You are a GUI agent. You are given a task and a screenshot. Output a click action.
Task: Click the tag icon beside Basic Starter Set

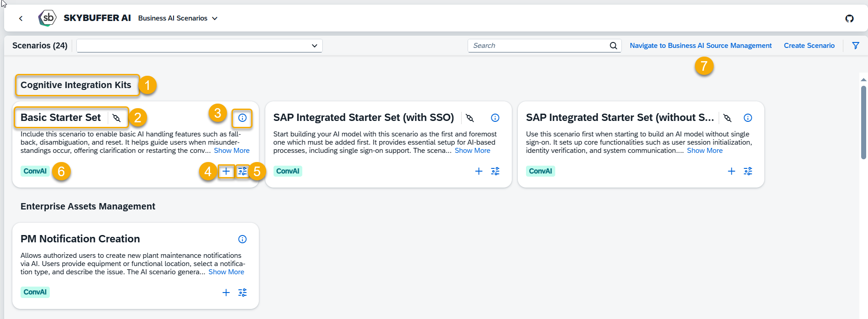tap(116, 118)
